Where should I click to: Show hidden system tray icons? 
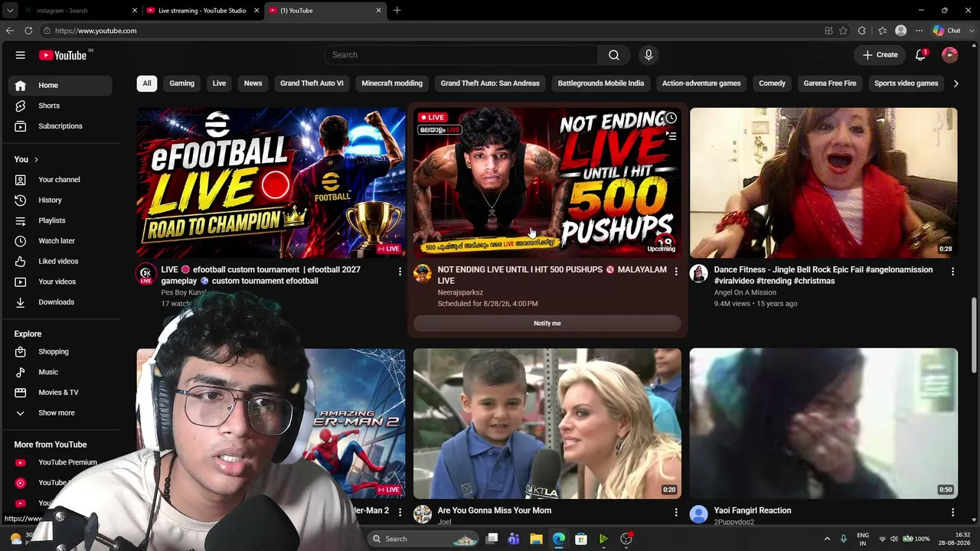[x=827, y=539]
